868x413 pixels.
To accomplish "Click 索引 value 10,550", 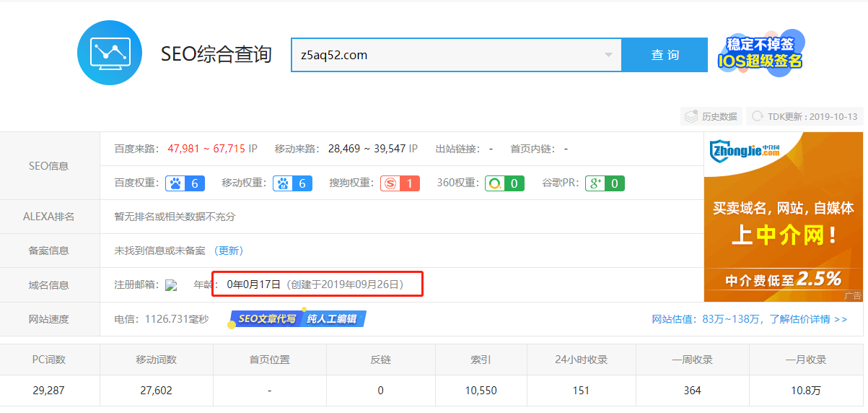I will point(481,391).
